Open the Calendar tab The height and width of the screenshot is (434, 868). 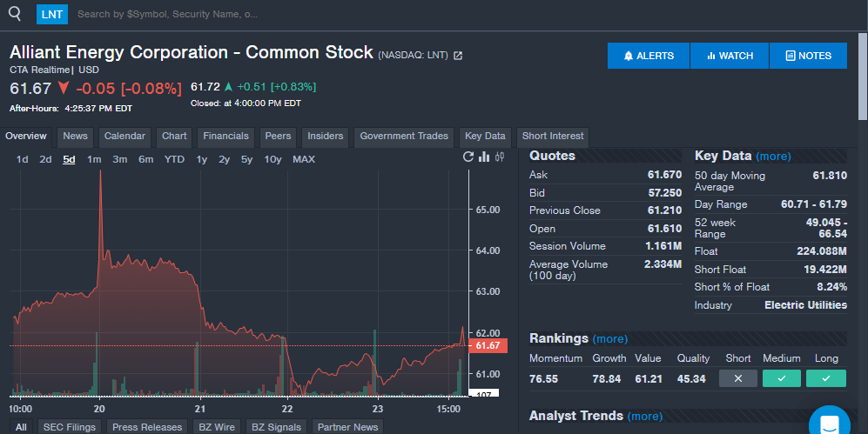coord(124,137)
